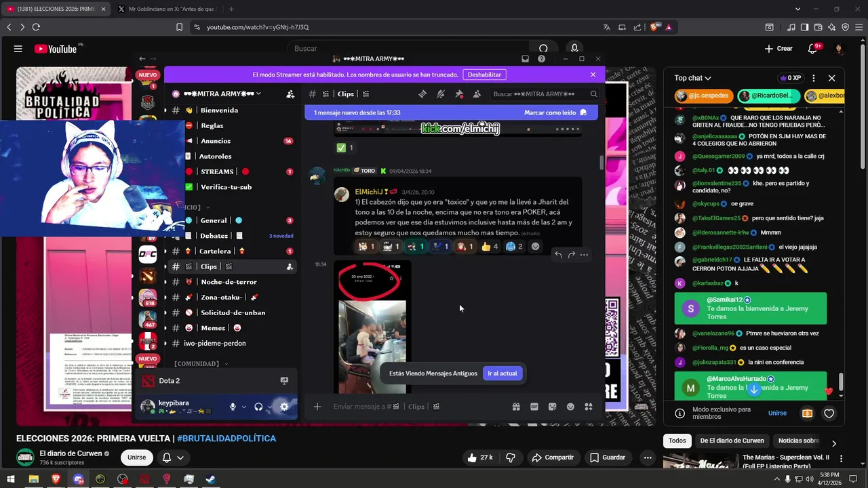Click the heart reaction icon in live chat
868x488 pixels.
coord(829,413)
